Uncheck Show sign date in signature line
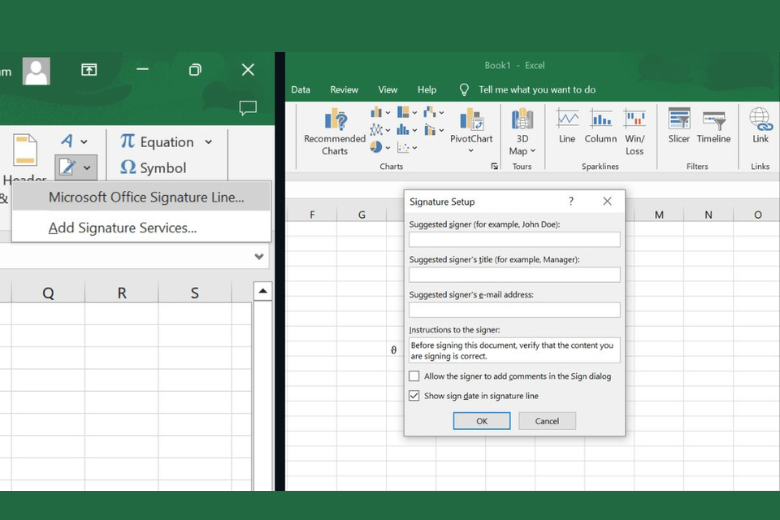The width and height of the screenshot is (780, 520). click(x=414, y=396)
